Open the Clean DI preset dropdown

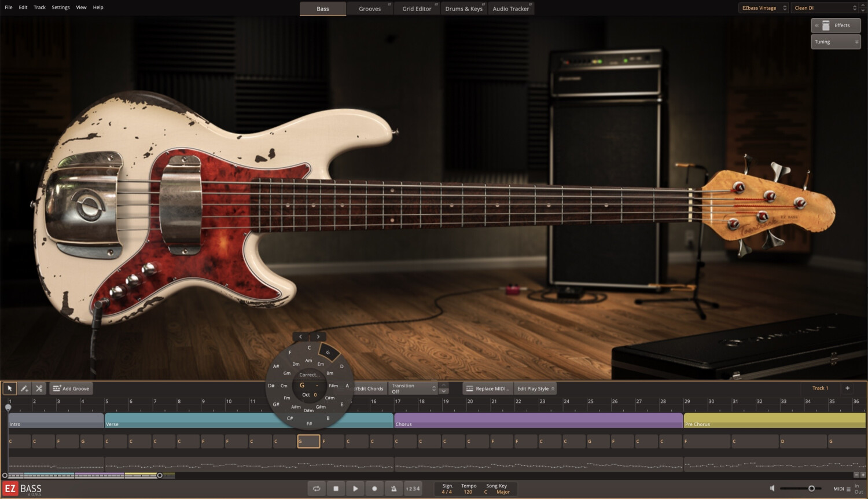click(x=825, y=8)
